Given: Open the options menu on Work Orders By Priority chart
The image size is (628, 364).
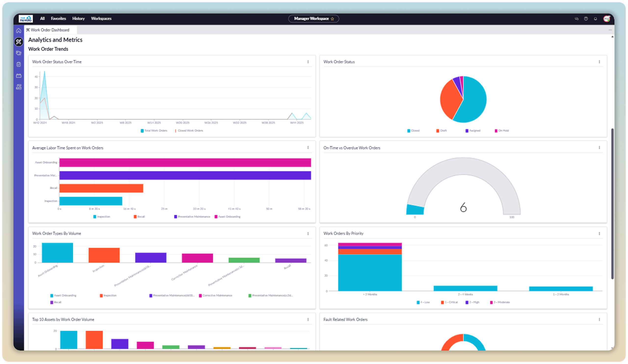Looking at the screenshot, I should coord(599,234).
